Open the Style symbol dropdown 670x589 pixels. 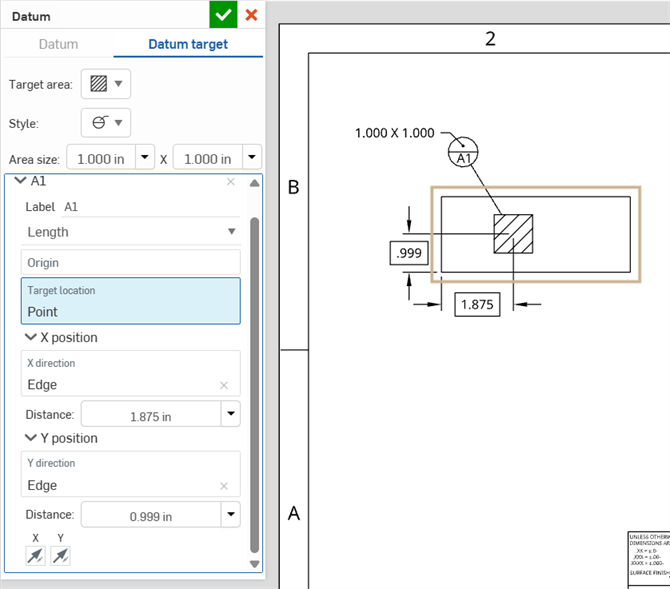coord(106,123)
